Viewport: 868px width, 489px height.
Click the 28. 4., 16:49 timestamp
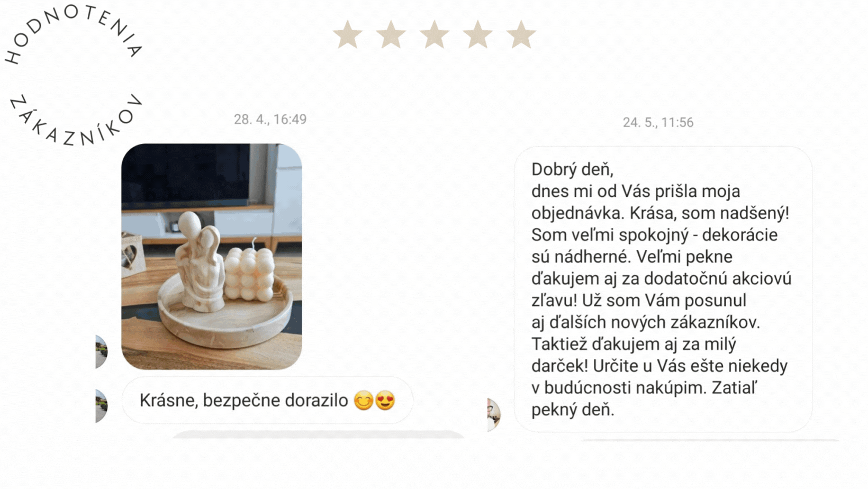[270, 120]
